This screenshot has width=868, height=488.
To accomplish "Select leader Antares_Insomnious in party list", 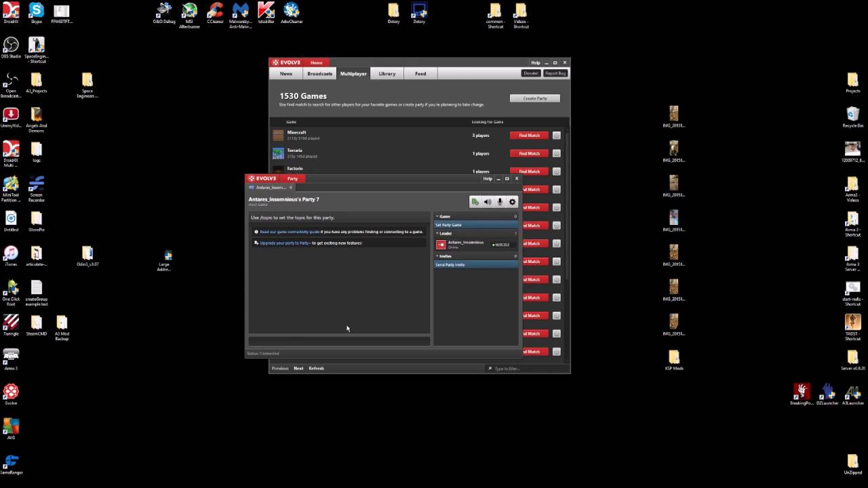I will (x=475, y=244).
